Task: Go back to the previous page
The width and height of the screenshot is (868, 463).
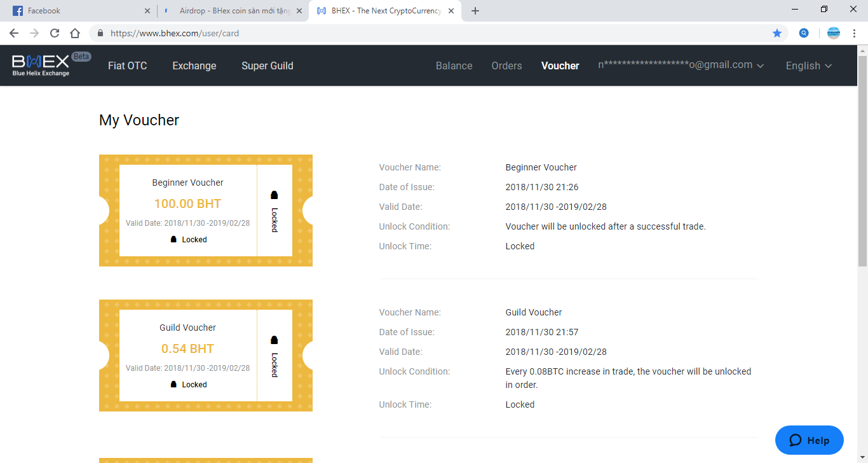Action: click(14, 33)
